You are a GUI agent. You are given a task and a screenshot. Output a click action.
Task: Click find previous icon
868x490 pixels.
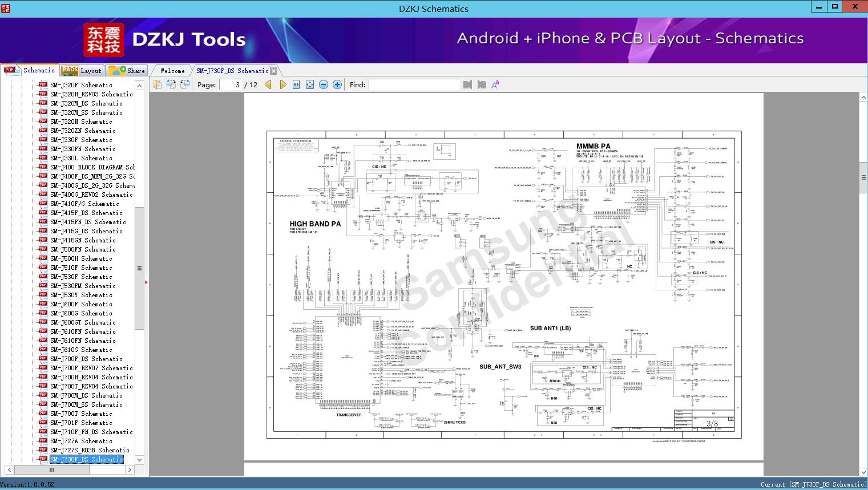[467, 84]
